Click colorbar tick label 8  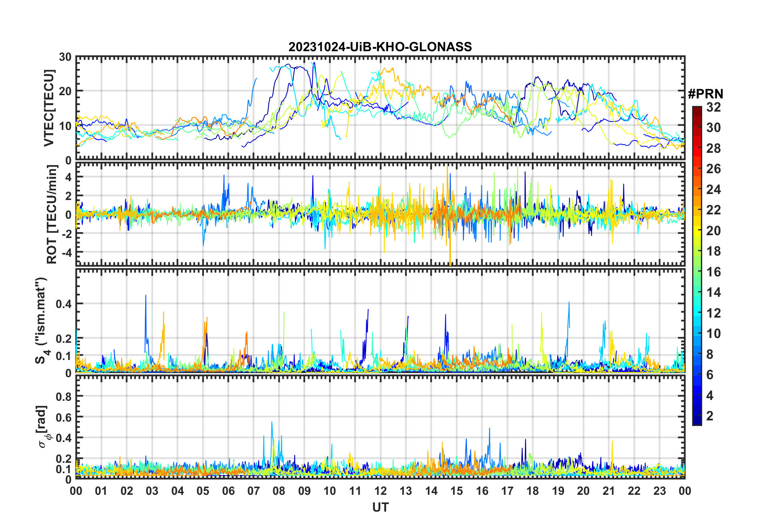click(x=710, y=354)
